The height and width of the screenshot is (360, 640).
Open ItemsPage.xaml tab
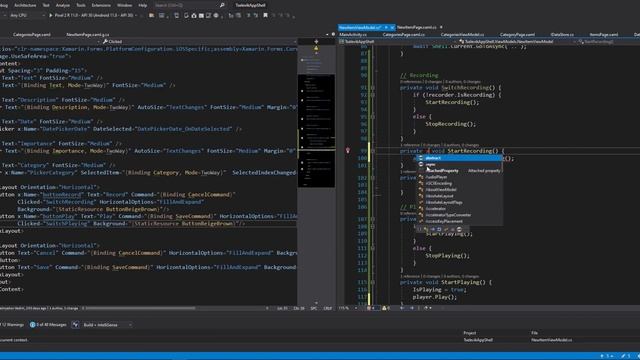point(604,35)
